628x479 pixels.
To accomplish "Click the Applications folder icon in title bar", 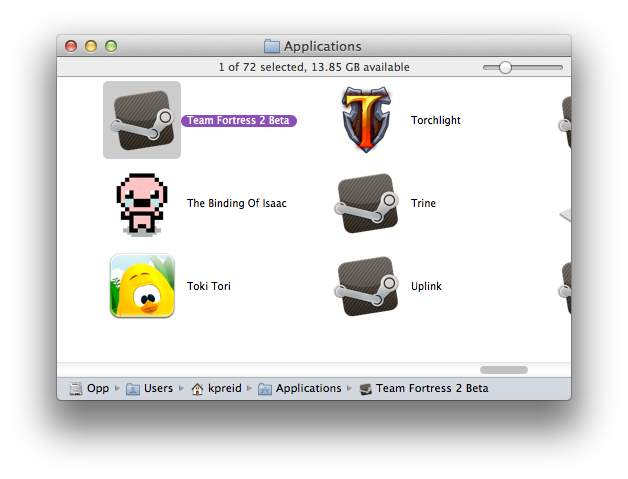I will 272,46.
